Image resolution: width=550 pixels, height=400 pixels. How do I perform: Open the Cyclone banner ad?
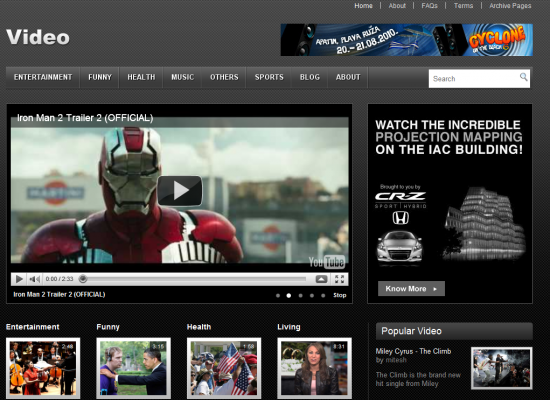click(407, 40)
